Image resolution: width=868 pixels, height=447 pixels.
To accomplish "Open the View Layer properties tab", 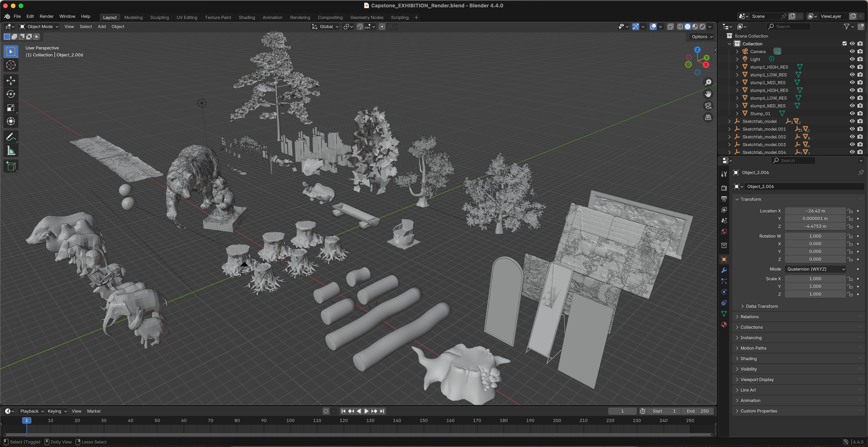I will [x=724, y=210].
